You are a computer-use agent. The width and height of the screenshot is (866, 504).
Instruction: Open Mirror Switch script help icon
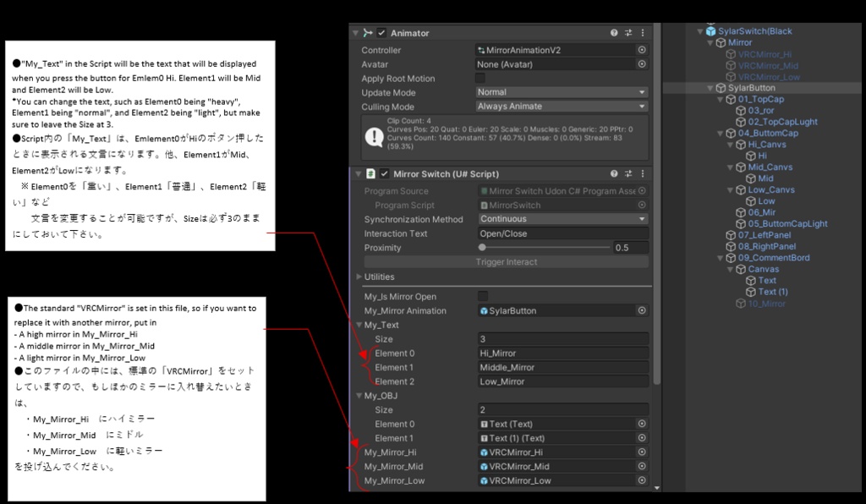614,173
